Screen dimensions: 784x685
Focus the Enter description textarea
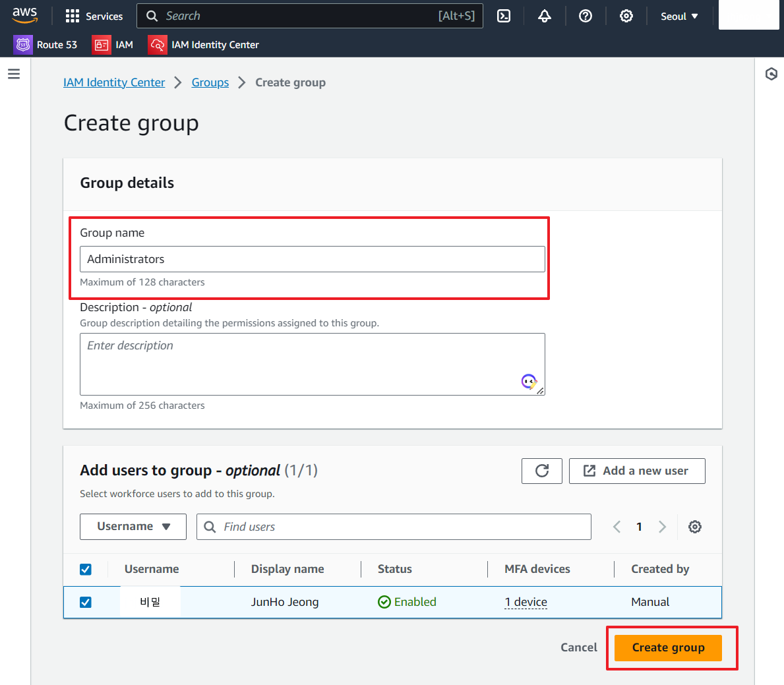[313, 365]
